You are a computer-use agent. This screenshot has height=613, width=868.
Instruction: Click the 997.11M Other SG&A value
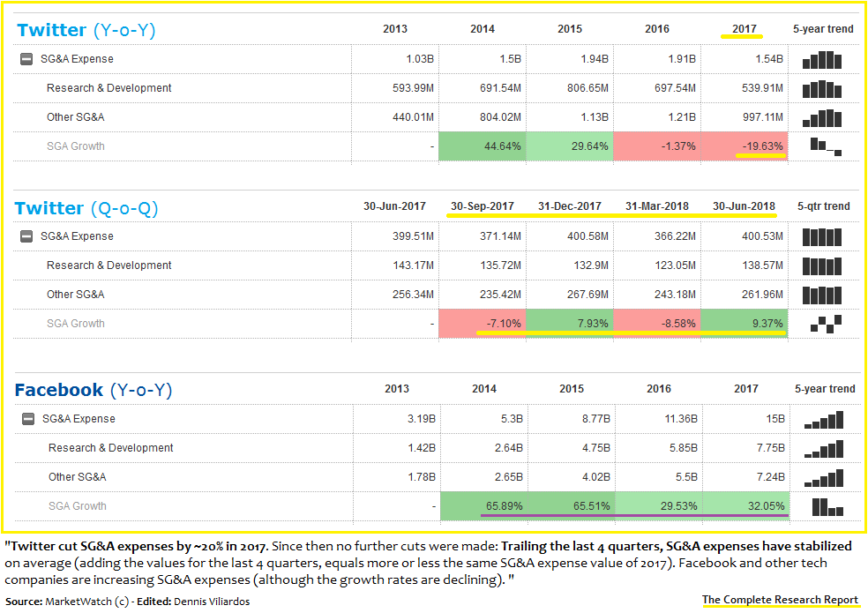762,117
